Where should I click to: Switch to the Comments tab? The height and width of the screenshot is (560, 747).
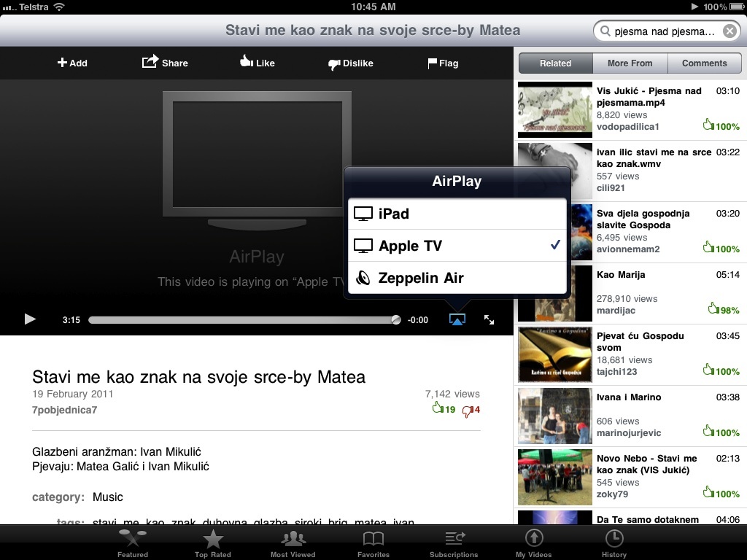705,63
